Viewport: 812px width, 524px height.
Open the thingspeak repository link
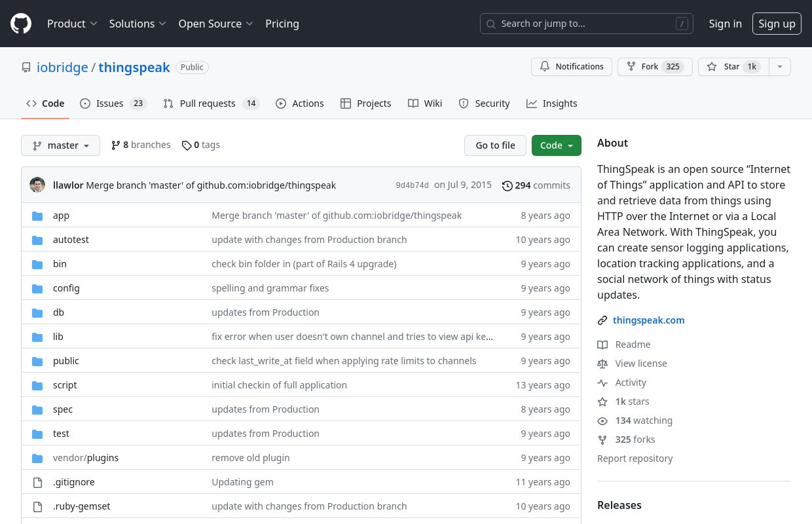[x=134, y=67]
